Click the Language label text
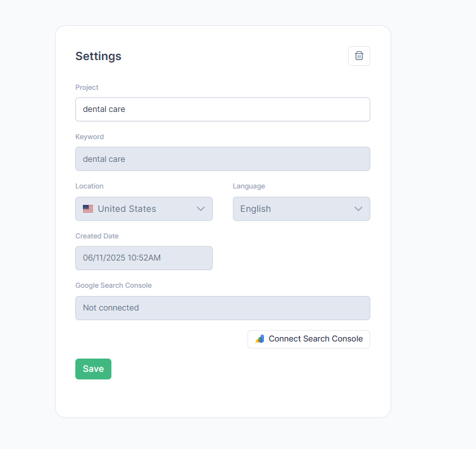Viewport: 476px width, 449px height. (249, 186)
